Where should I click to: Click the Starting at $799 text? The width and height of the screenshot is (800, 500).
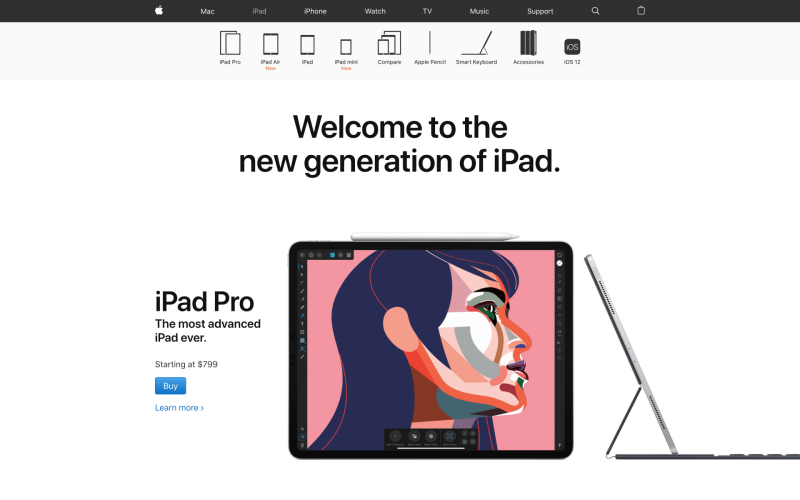coord(186,364)
